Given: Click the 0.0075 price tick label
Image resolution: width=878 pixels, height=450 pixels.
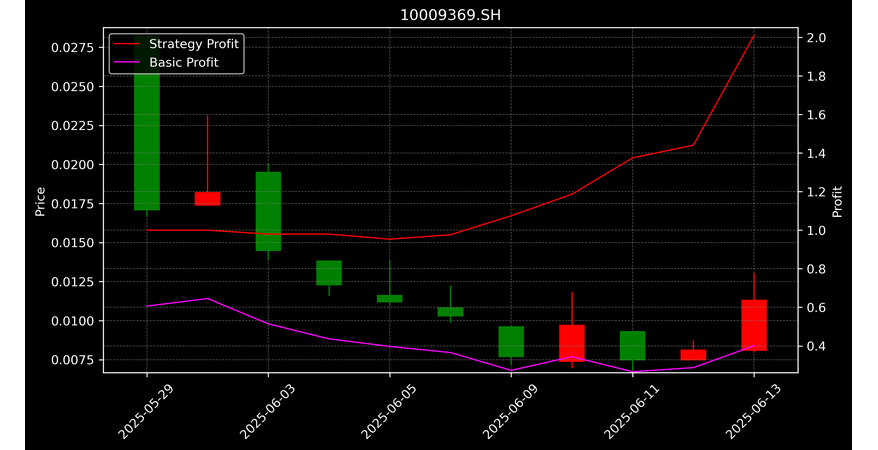Looking at the screenshot, I should pyautogui.click(x=73, y=360).
